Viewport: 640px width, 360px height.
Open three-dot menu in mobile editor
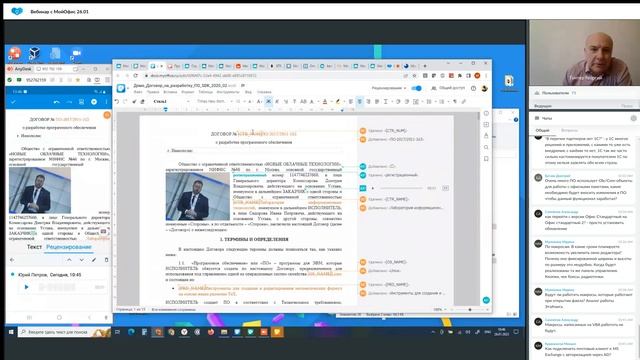[106, 102]
